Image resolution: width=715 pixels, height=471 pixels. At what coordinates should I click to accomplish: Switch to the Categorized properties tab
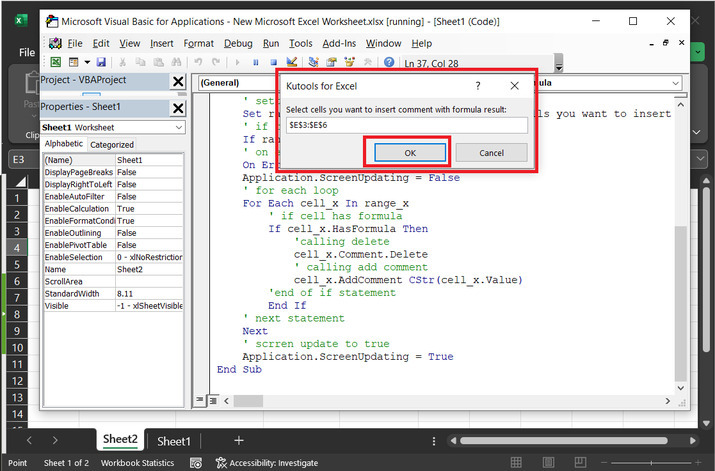tap(112, 145)
